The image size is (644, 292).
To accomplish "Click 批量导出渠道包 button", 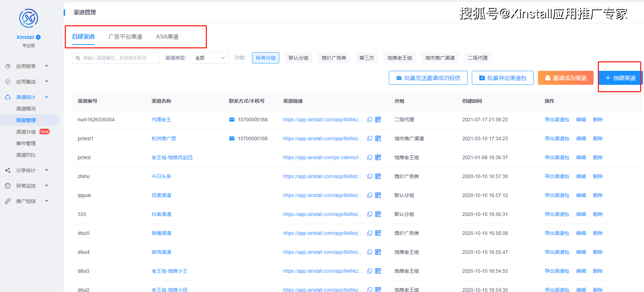I will coord(502,78).
